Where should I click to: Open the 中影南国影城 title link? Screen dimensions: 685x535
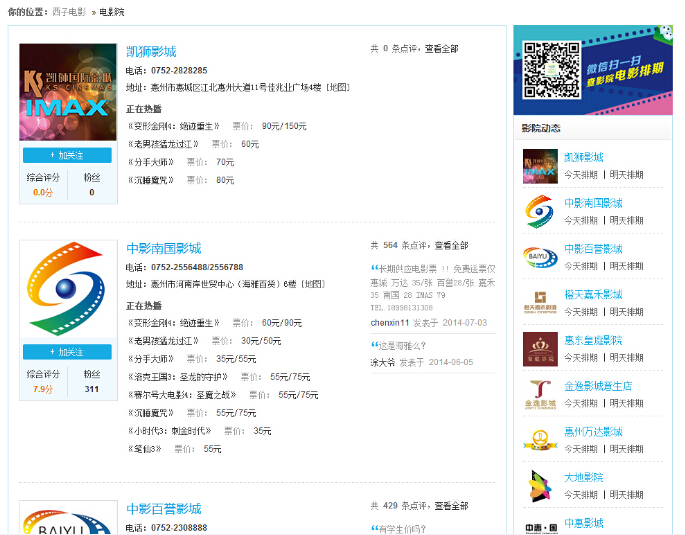point(164,248)
